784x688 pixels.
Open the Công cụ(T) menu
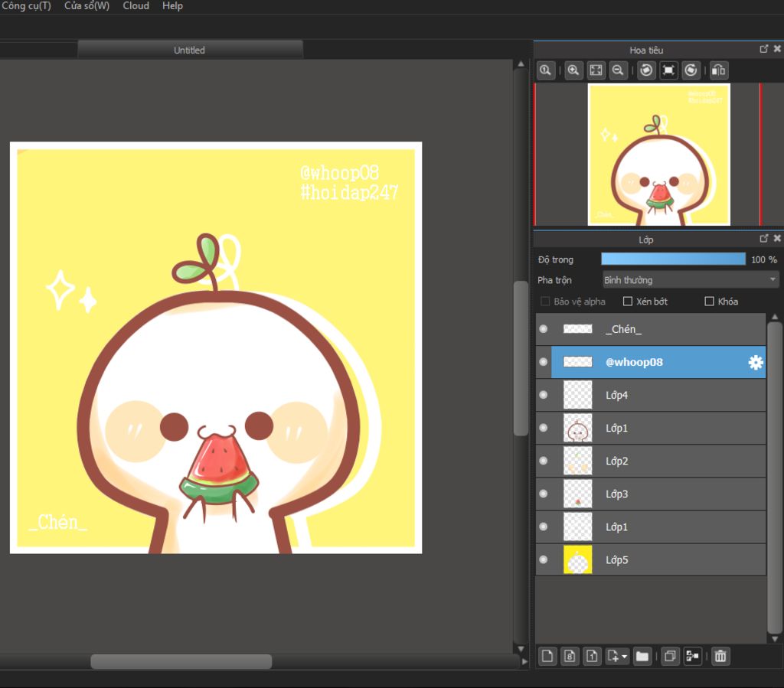(27, 6)
